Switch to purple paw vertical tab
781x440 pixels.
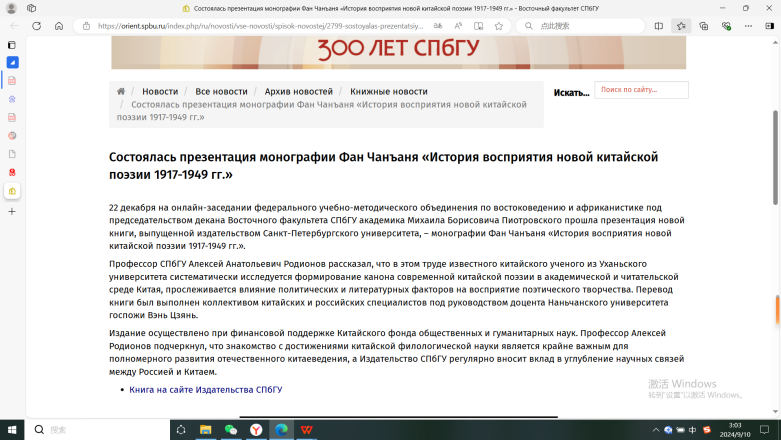tap(12, 99)
